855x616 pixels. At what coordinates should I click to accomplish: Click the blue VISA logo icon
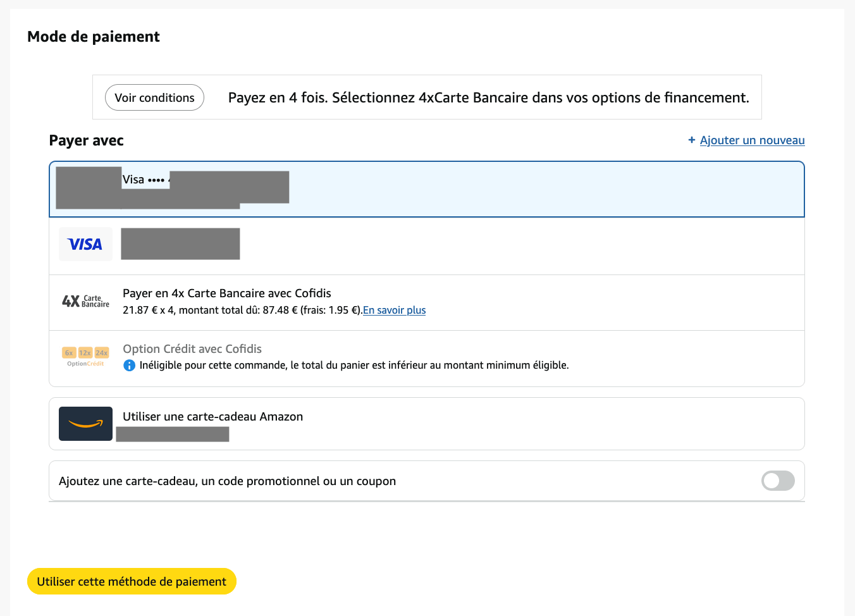pos(85,243)
